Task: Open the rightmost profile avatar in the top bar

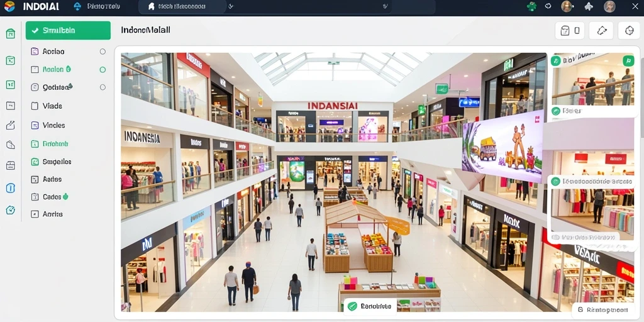Action: (609, 6)
